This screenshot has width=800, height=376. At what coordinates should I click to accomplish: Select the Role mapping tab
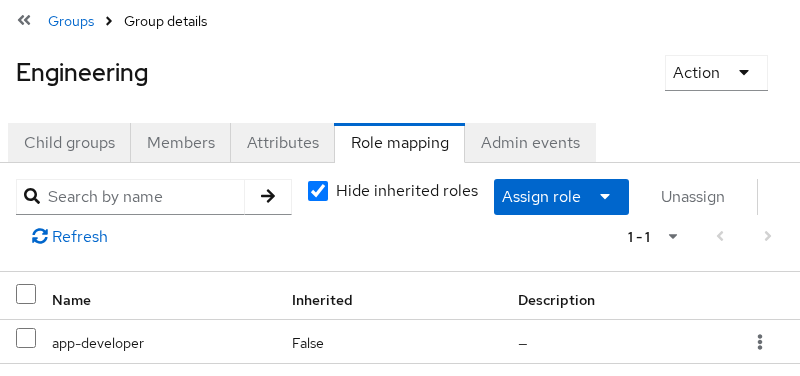[399, 142]
